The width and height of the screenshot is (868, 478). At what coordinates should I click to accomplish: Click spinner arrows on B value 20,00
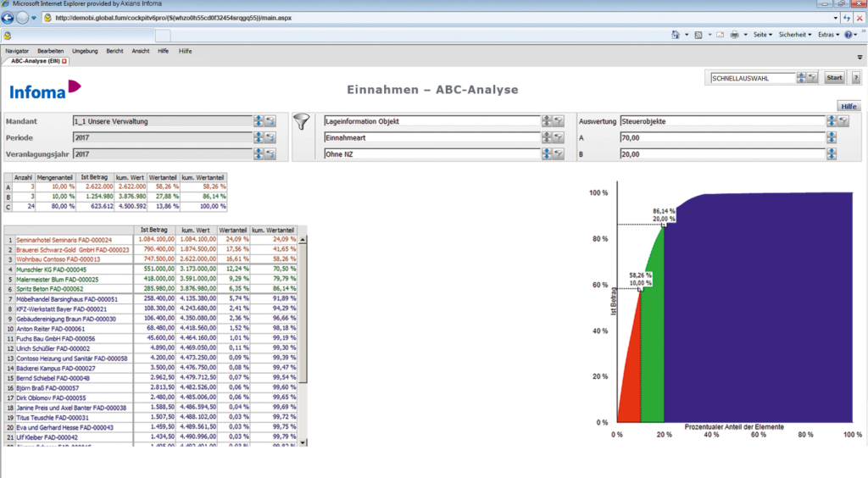tap(832, 154)
